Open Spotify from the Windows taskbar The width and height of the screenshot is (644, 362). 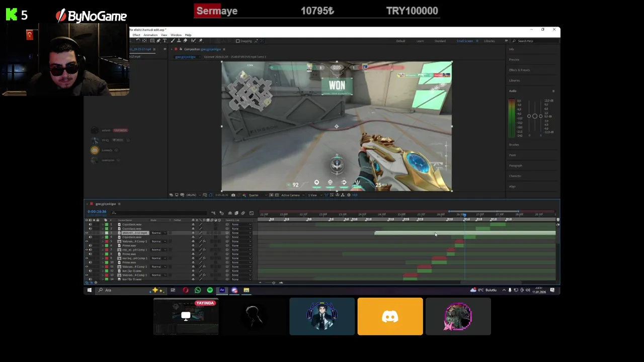(210, 290)
